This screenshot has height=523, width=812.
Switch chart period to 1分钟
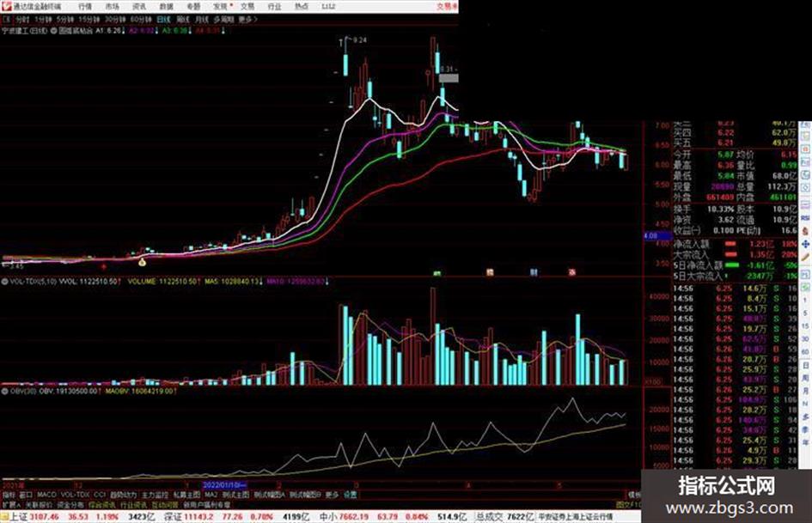[43, 19]
